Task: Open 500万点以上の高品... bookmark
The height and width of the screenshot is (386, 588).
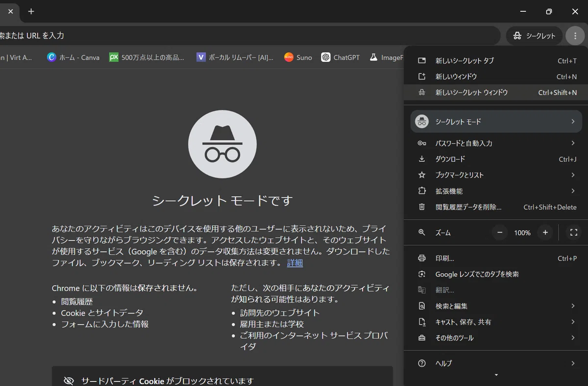Action: tap(147, 57)
